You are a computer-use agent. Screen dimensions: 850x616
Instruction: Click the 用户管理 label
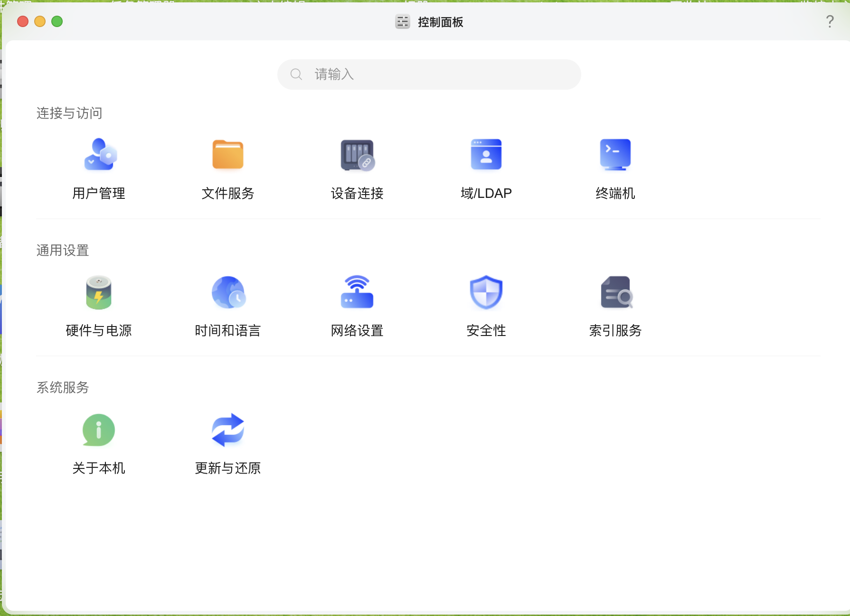click(99, 193)
